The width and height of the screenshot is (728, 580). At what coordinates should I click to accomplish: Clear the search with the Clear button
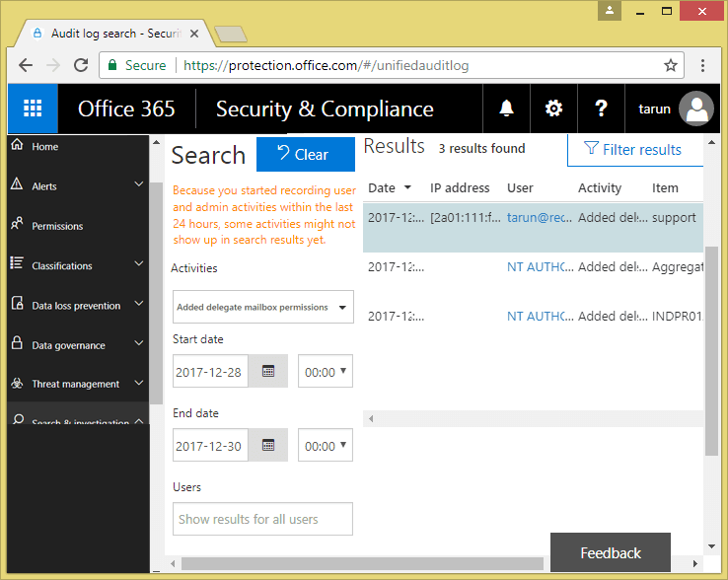tap(306, 154)
